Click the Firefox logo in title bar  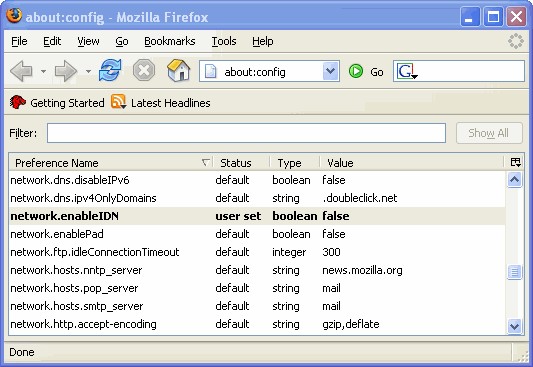click(14, 16)
